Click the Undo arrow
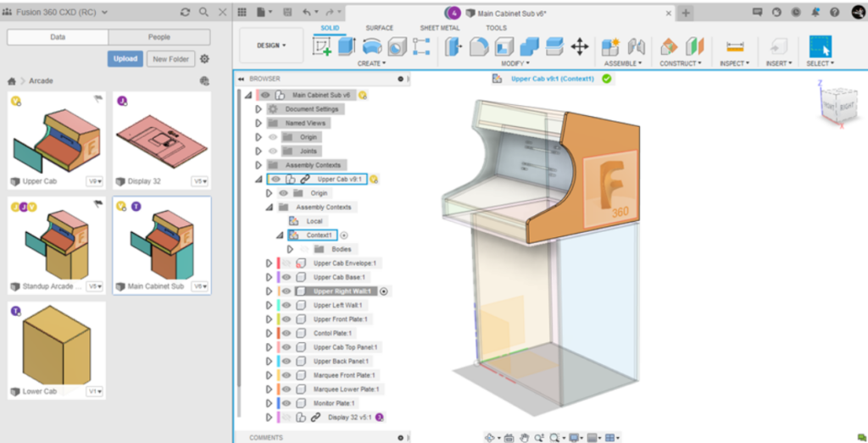The image size is (868, 443). click(x=307, y=12)
